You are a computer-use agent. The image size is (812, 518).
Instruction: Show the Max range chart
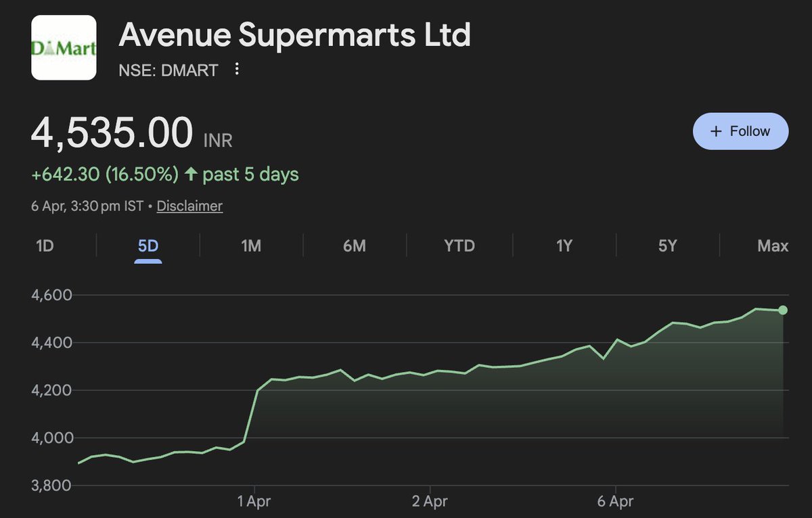click(773, 245)
